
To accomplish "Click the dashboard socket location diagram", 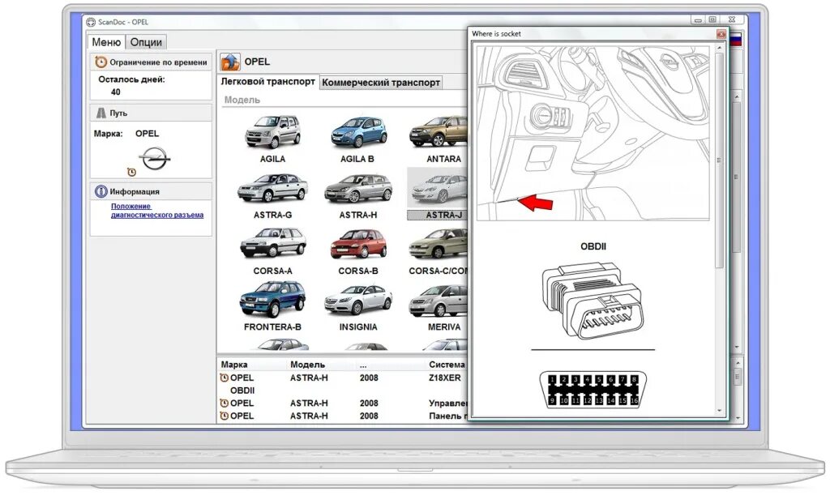I will tap(593, 133).
